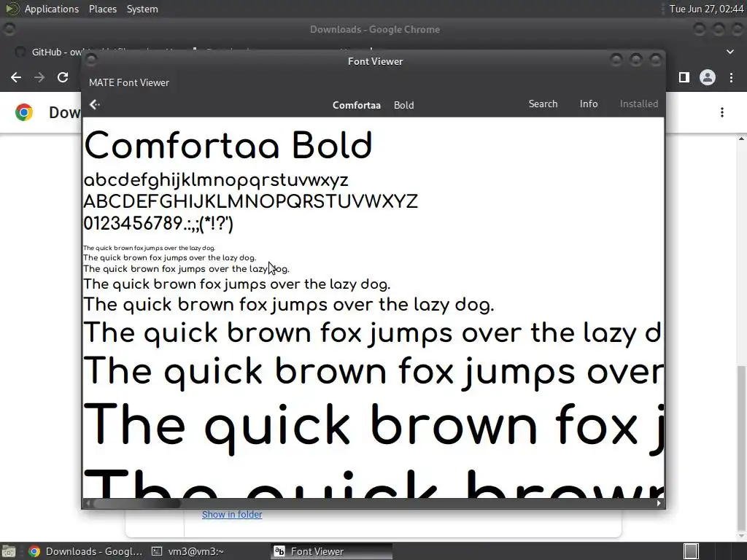The width and height of the screenshot is (747, 560).
Task: Open the Places menu
Action: pyautogui.click(x=102, y=9)
